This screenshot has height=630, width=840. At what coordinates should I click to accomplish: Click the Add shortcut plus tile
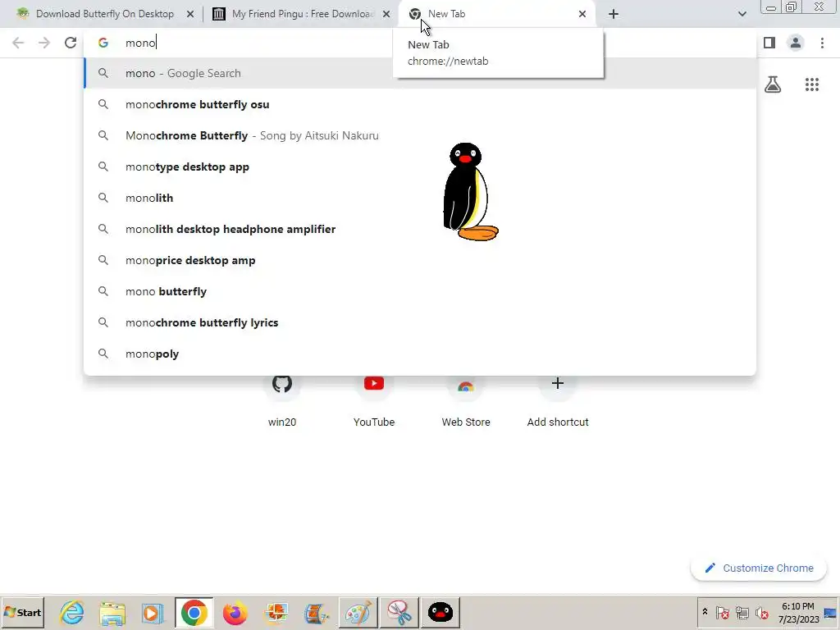558,400
